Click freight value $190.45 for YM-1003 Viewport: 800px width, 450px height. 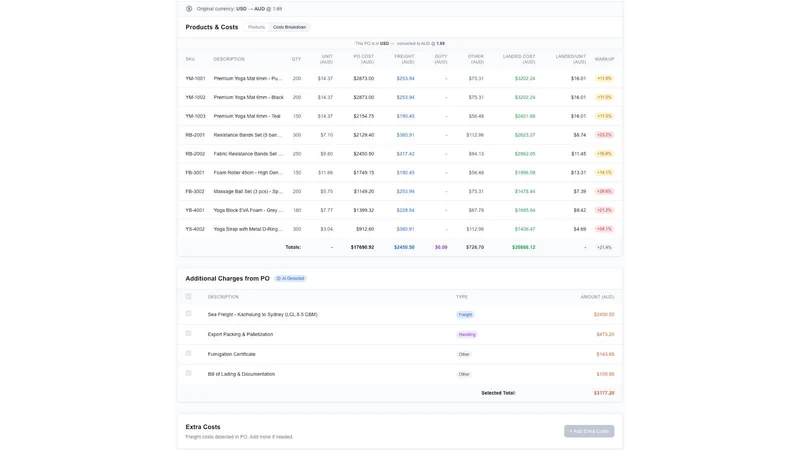pos(406,116)
